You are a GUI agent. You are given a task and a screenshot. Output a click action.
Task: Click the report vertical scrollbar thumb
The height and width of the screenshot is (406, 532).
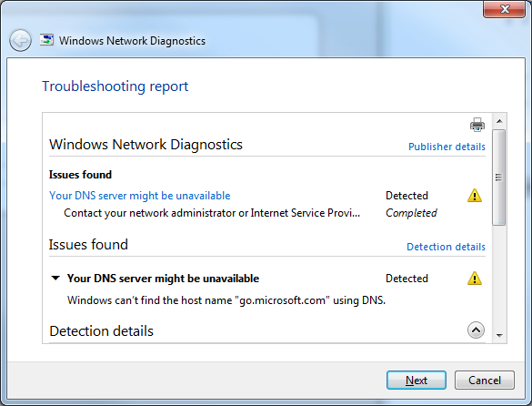pos(498,178)
